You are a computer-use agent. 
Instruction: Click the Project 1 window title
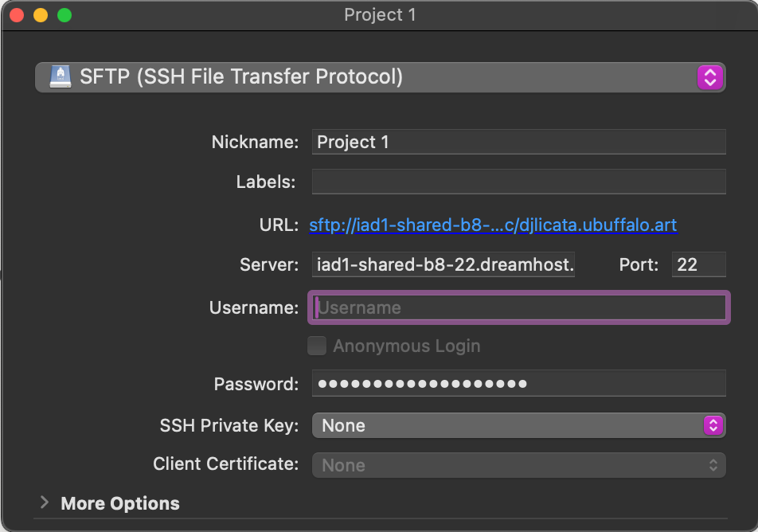380,15
